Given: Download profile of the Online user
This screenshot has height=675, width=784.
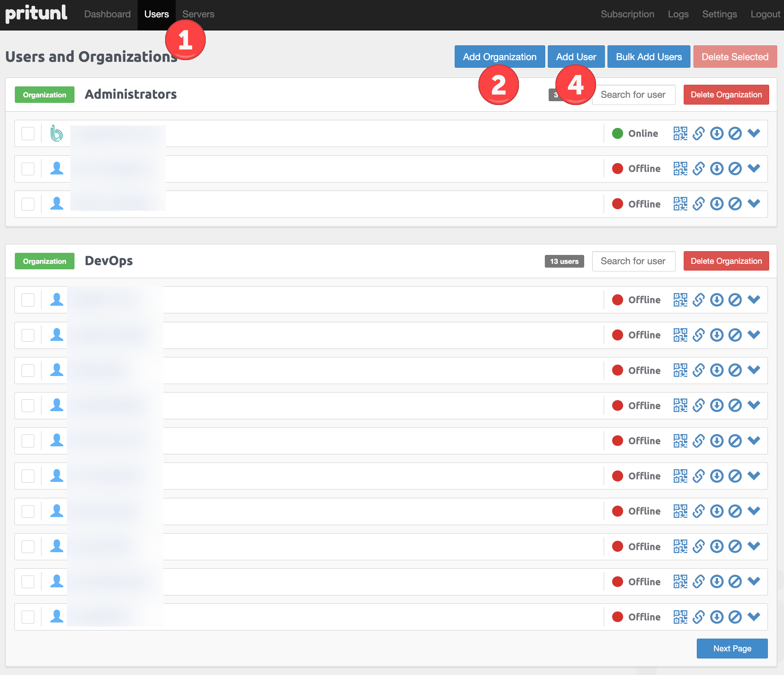Looking at the screenshot, I should 717,133.
